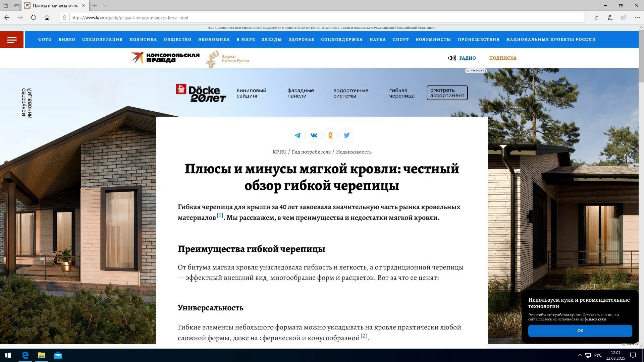Select ЗДОРОВЬЕ in the navigation bar
The image size is (644, 362).
point(301,40)
